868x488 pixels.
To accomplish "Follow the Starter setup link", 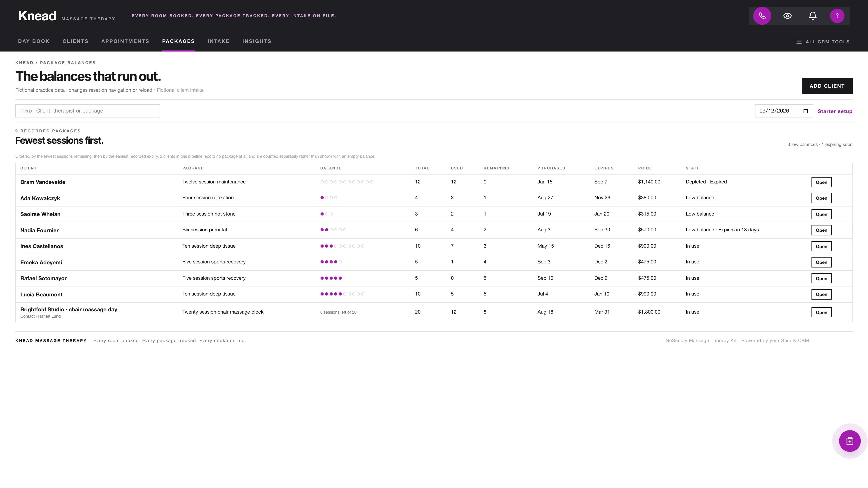I will point(835,111).
